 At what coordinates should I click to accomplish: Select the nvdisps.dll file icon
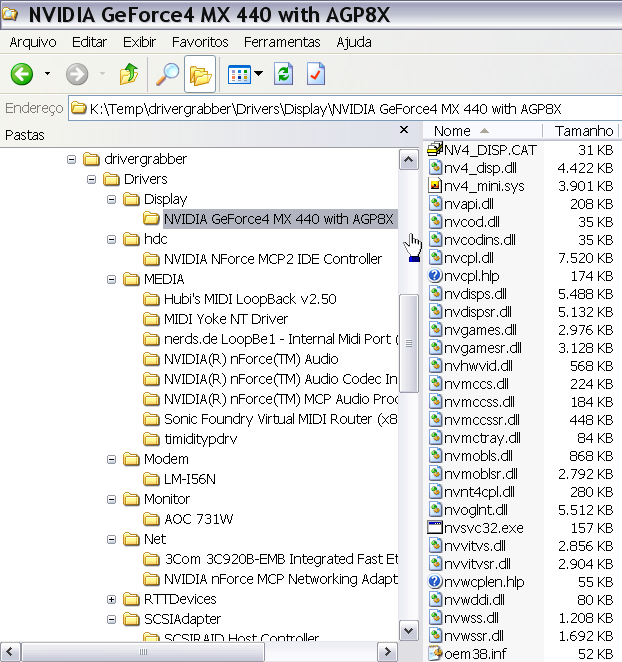click(x=435, y=293)
